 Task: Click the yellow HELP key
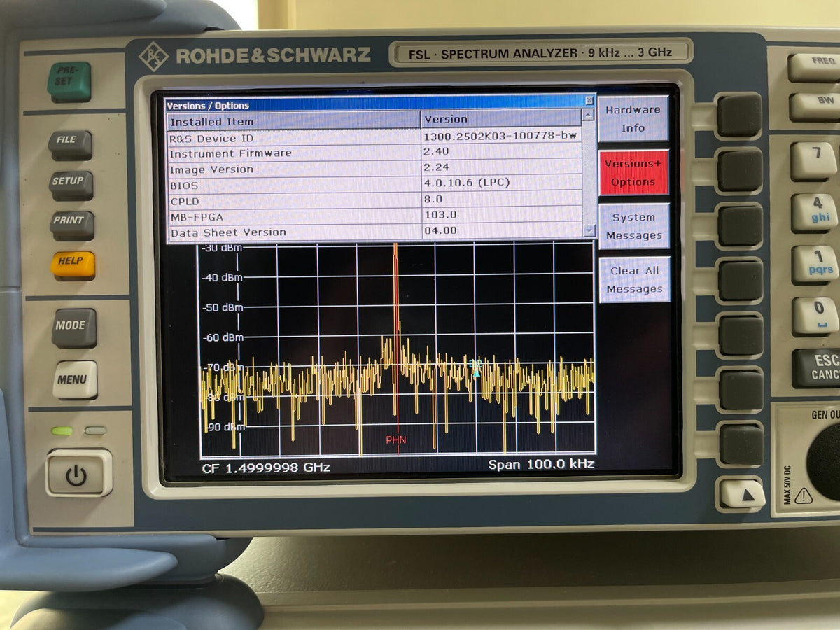[x=72, y=265]
